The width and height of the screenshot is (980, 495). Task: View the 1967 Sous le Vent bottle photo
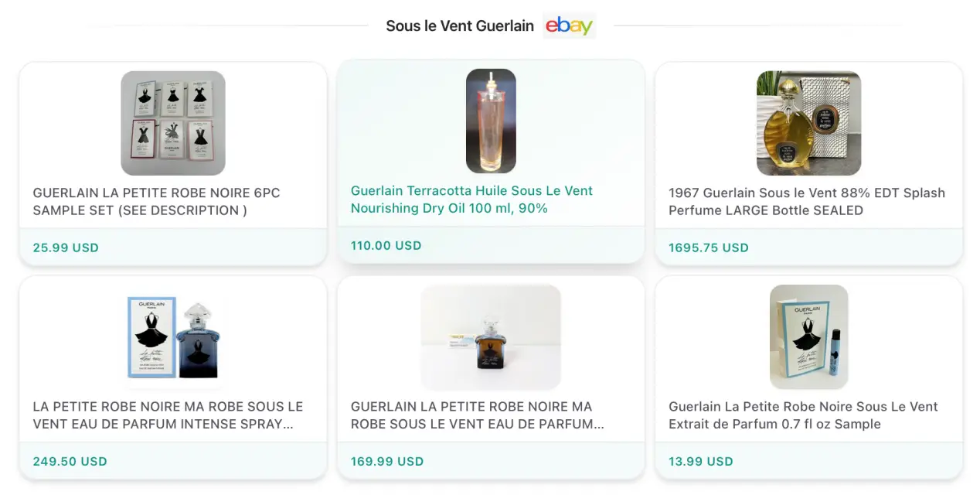[x=808, y=123]
